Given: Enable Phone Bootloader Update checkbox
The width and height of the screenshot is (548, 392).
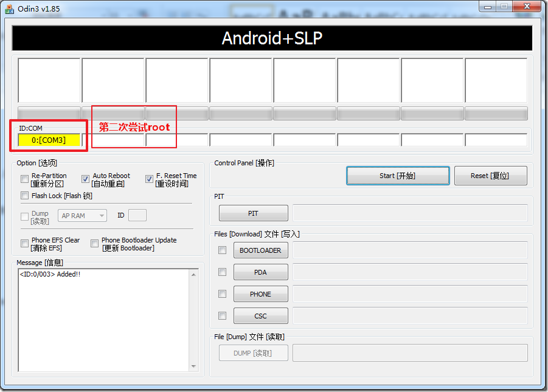Looking at the screenshot, I should tap(94, 243).
